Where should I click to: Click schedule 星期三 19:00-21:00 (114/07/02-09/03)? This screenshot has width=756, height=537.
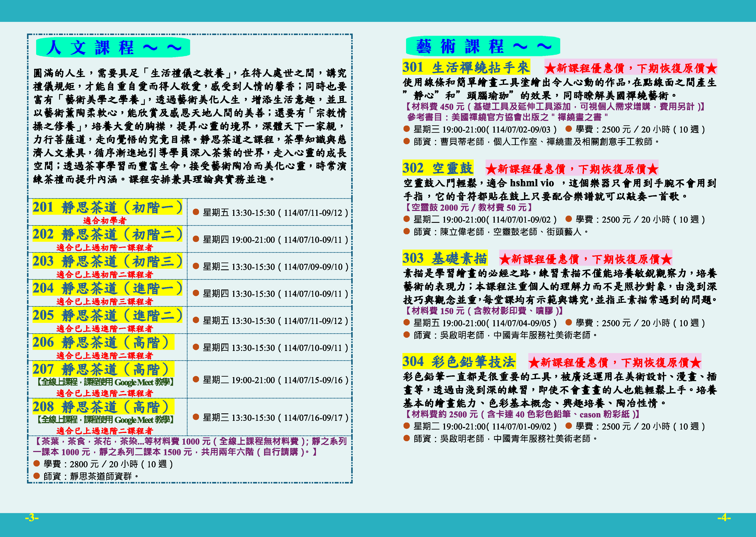coord(480,129)
